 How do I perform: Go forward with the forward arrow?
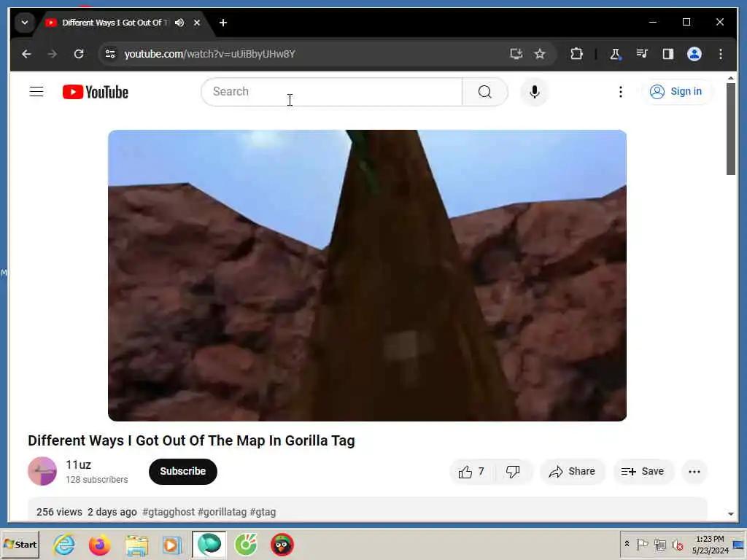[x=53, y=54]
